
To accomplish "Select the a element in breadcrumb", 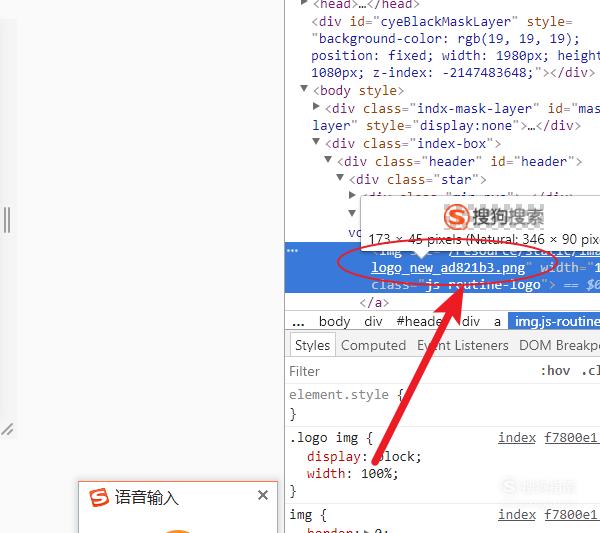I will 497,322.
